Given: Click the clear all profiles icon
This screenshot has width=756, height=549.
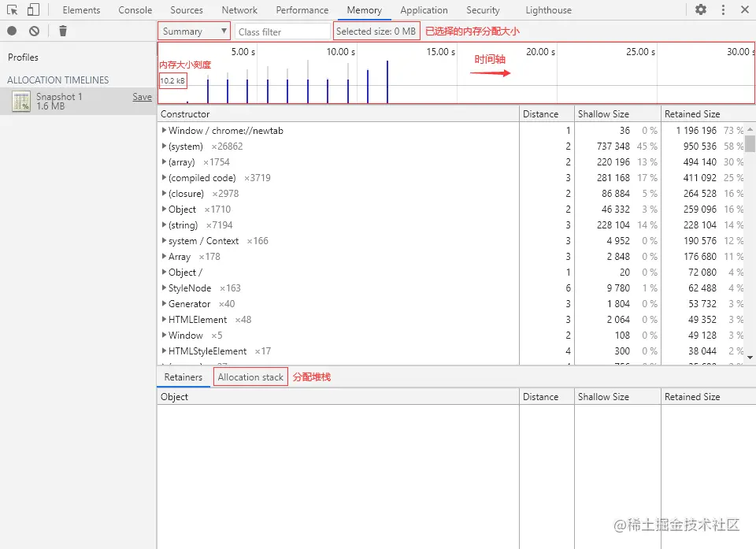Looking at the screenshot, I should coord(34,31).
